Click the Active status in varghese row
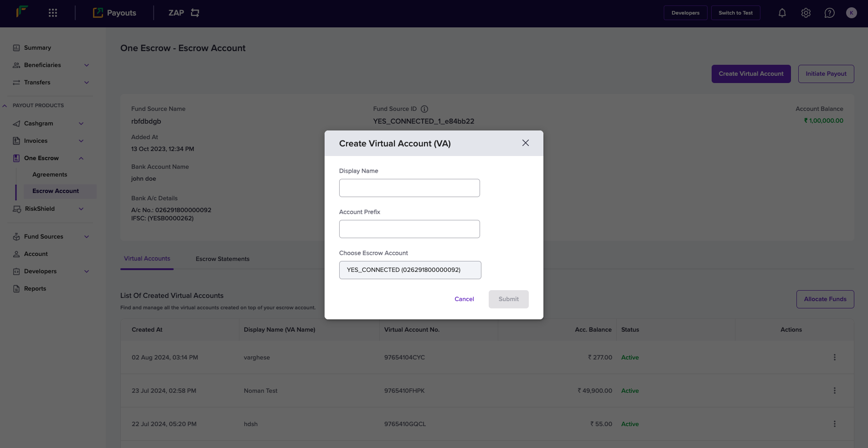The height and width of the screenshot is (448, 868). tap(630, 358)
